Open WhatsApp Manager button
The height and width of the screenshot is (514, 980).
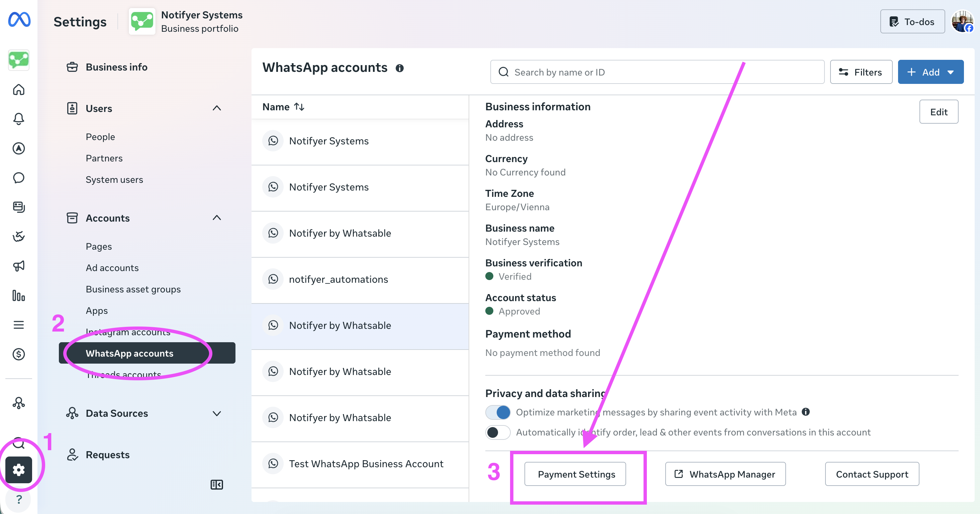(x=725, y=474)
